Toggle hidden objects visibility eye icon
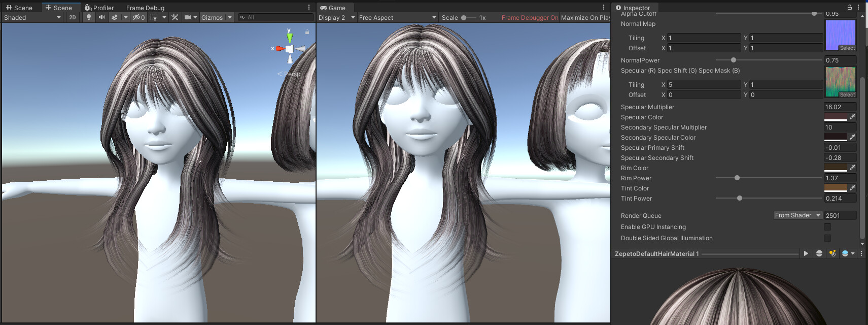The image size is (868, 325). click(139, 17)
